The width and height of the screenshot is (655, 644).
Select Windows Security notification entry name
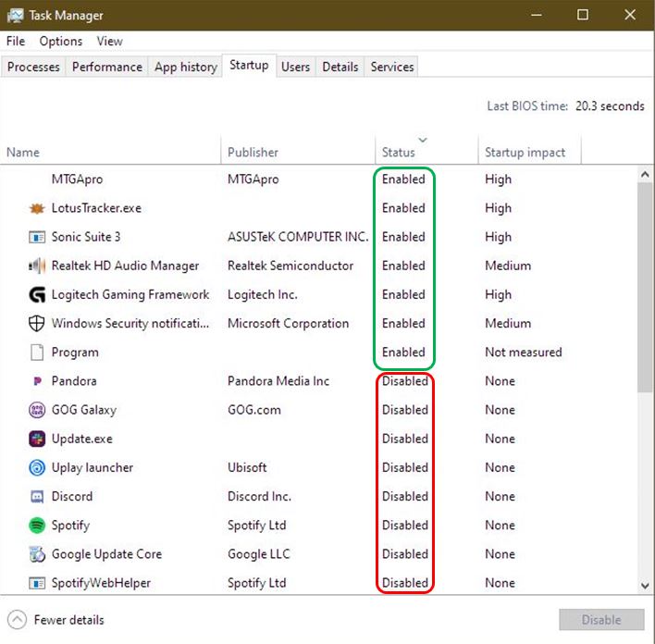pos(130,324)
